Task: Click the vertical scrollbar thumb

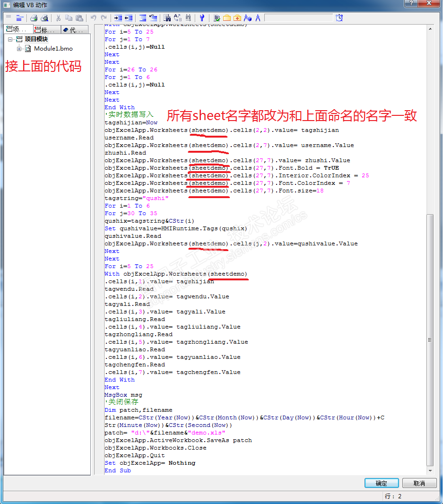Action: (430, 340)
